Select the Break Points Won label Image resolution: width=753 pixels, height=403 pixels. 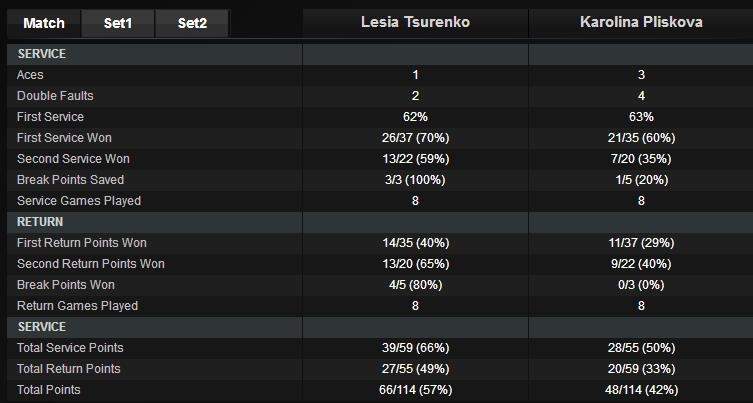click(62, 285)
